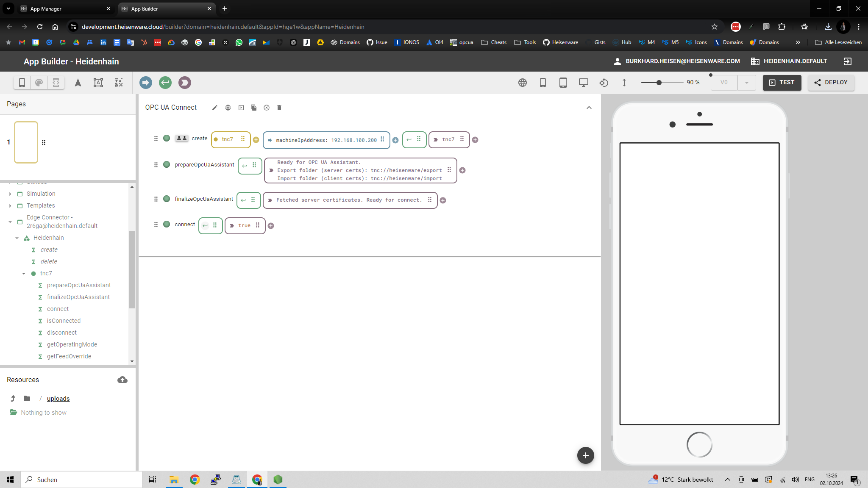Toggle the palette design view button
This screenshot has height=488, width=868.
point(39,83)
